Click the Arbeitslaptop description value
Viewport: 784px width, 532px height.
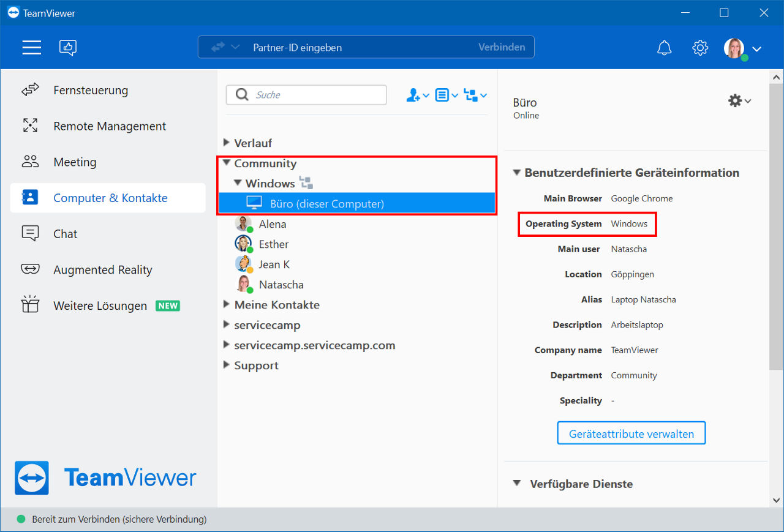(637, 324)
